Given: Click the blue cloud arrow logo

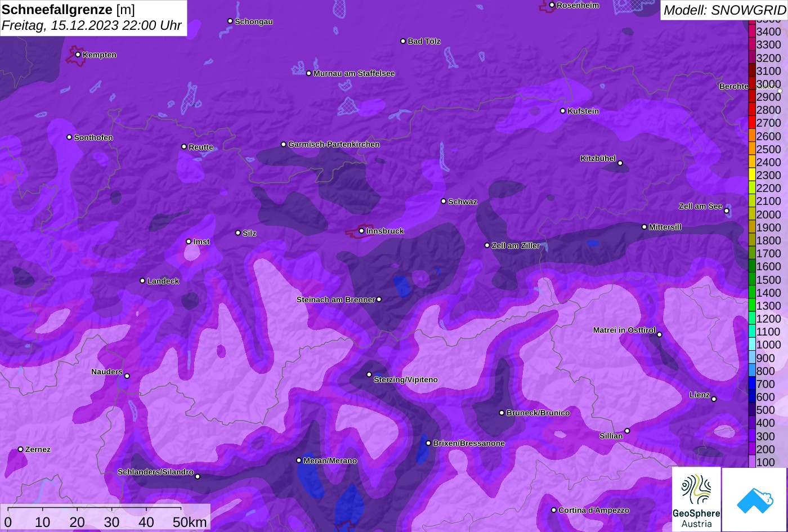Looking at the screenshot, I should coord(754,499).
